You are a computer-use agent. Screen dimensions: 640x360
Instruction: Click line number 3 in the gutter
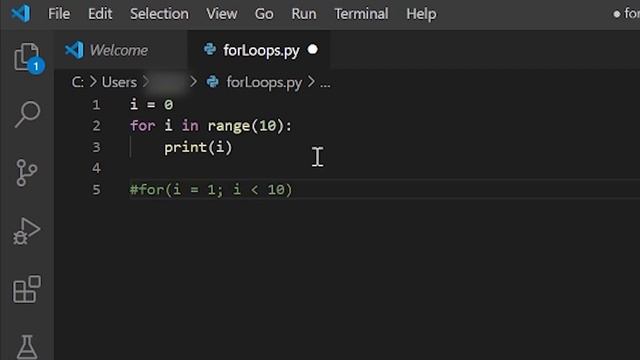pyautogui.click(x=96, y=147)
